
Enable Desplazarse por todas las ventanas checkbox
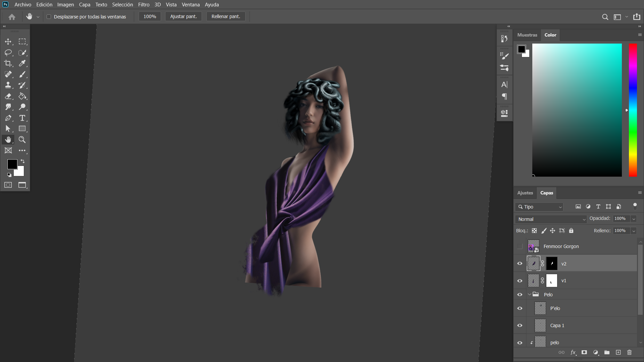49,17
